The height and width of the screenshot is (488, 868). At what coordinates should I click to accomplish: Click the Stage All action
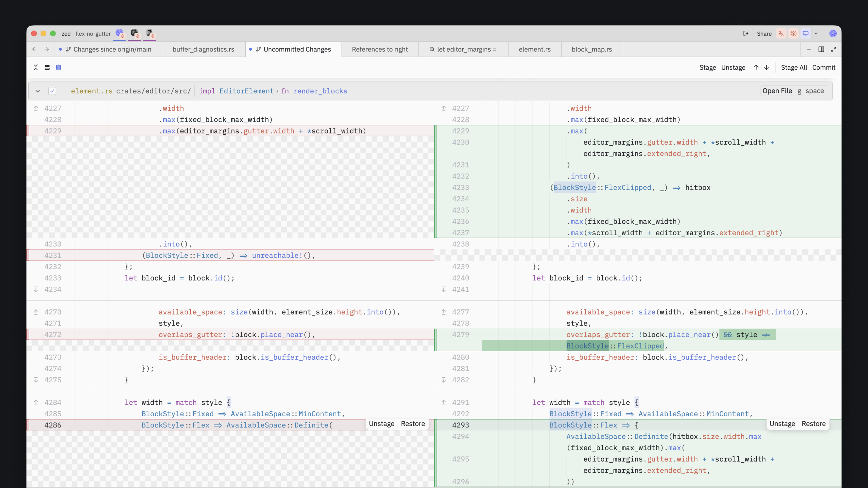point(794,67)
